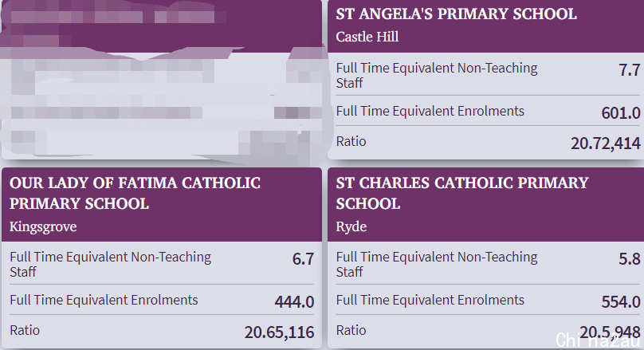
Task: Click St Angela's Full Time Equivalent Enrolments label
Action: [430, 111]
